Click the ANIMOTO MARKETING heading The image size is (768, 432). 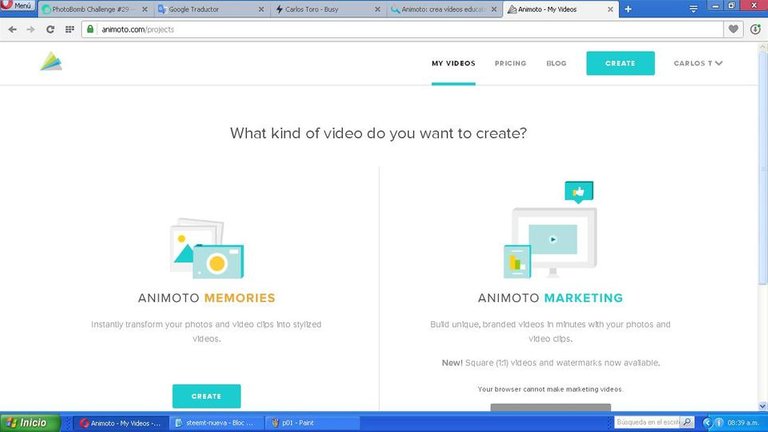pos(551,298)
